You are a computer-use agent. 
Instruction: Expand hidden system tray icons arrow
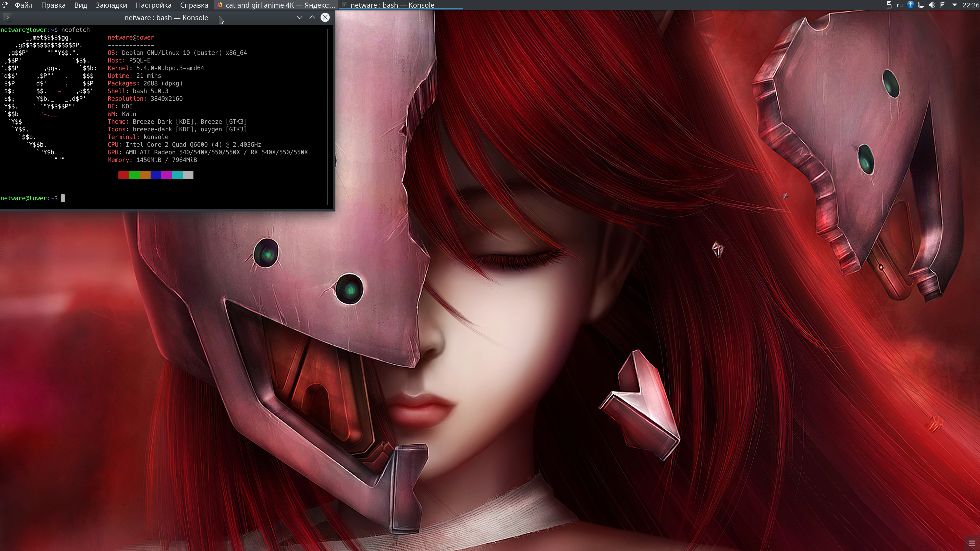954,5
